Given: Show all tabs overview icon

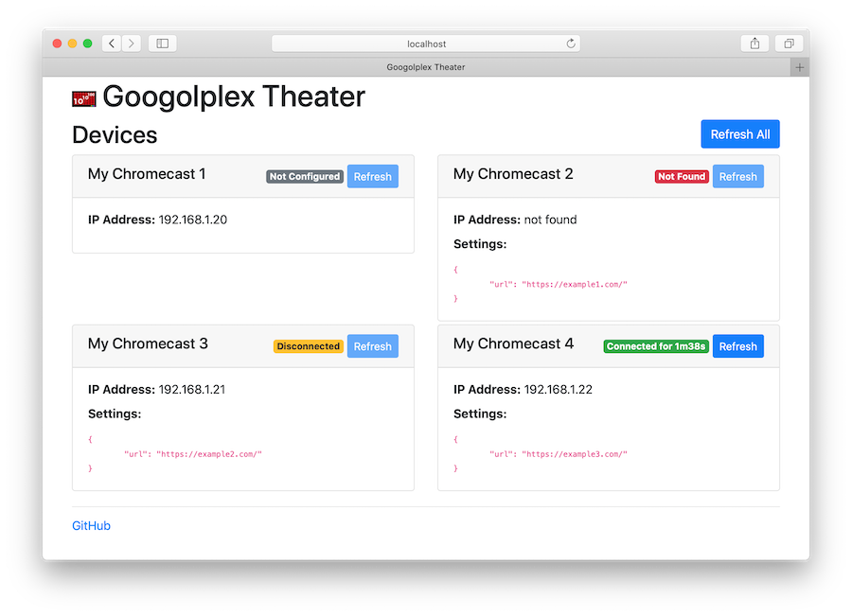Looking at the screenshot, I should [789, 44].
